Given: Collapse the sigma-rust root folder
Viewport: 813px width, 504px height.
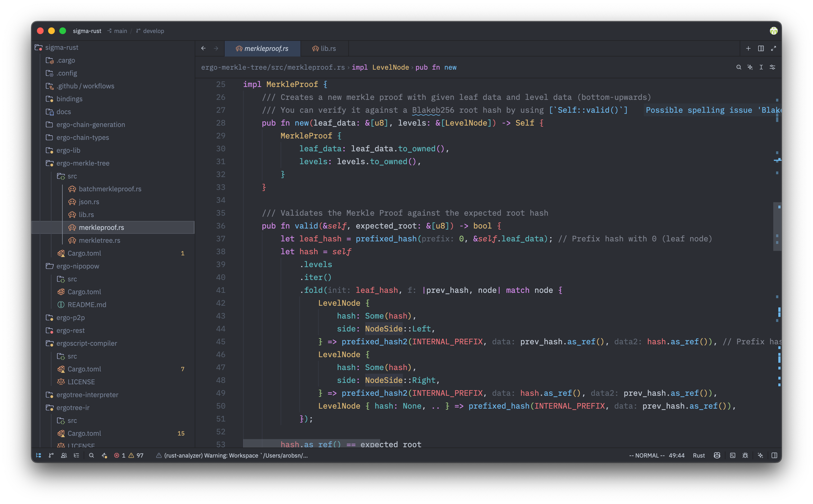Looking at the screenshot, I should click(113, 47).
